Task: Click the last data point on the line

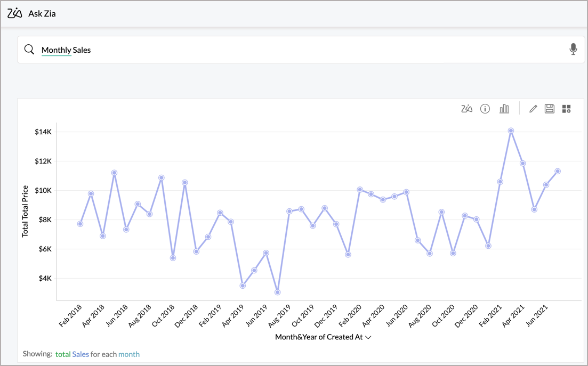Action: (x=558, y=171)
